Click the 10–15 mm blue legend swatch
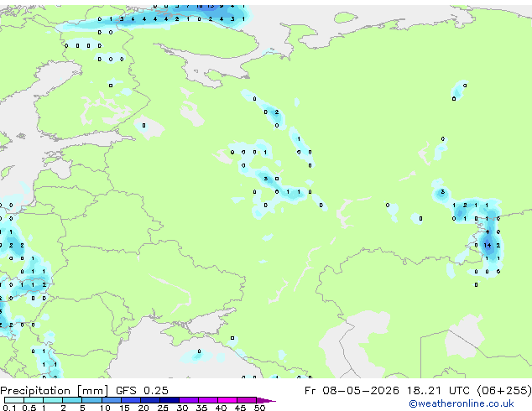Image resolution: width=532 pixels, height=411 pixels. coord(112,400)
